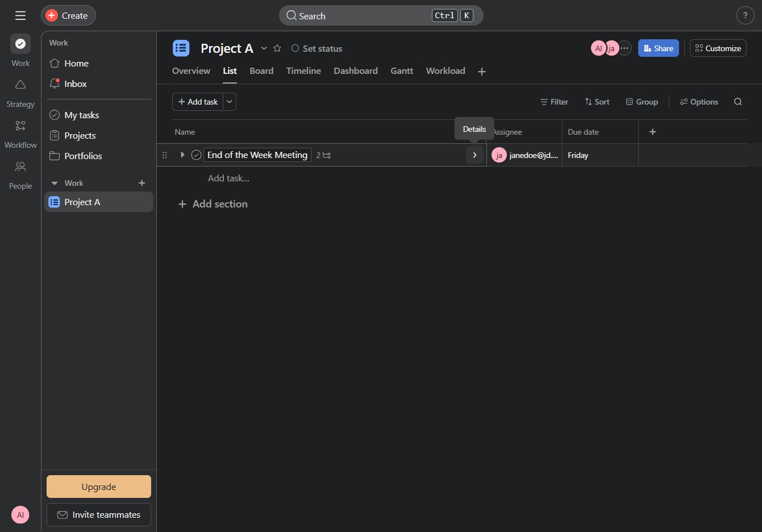This screenshot has width=762, height=532.
Task: Open the Filter option
Action: click(x=554, y=102)
